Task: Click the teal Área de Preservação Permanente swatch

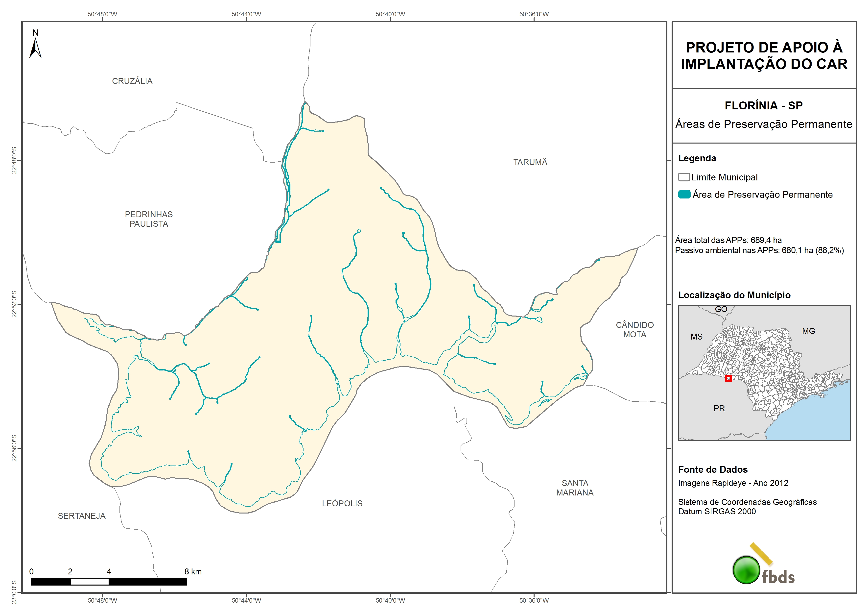Action: pyautogui.click(x=684, y=195)
